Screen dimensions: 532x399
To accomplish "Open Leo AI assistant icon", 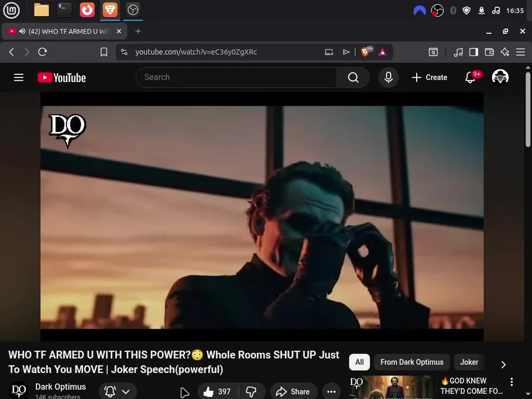I will 505,52.
